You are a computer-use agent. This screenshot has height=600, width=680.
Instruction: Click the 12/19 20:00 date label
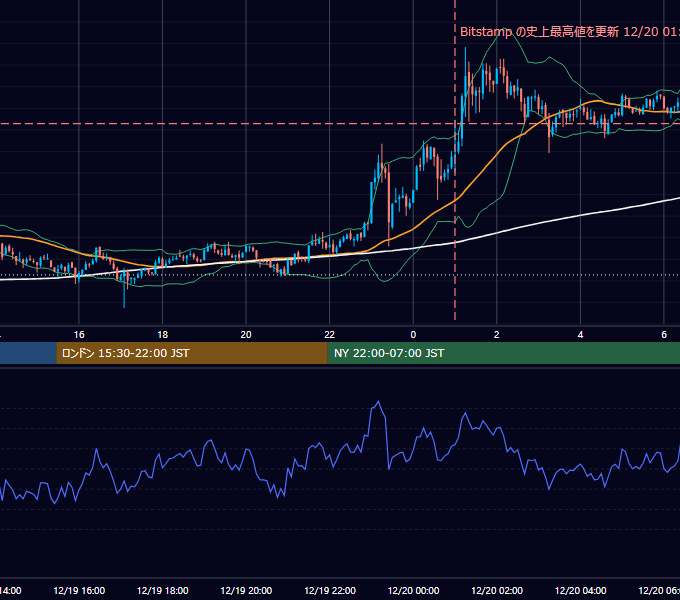click(x=246, y=591)
